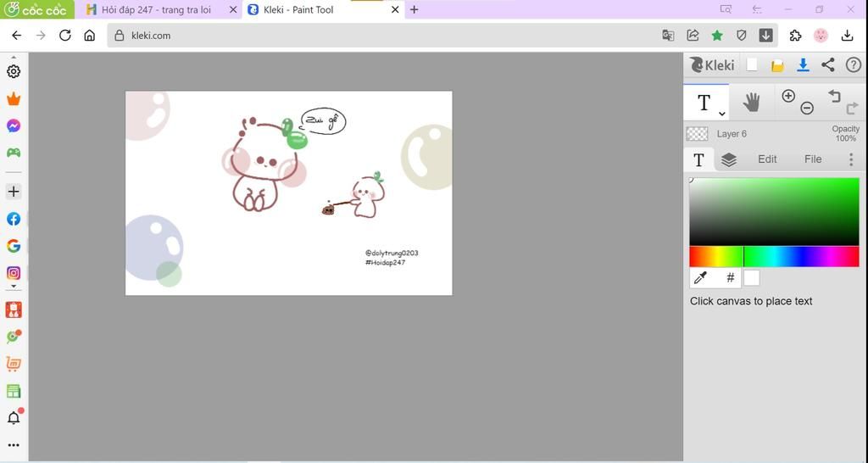The image size is (868, 463).
Task: Add a sidebar shortcut with plus icon
Action: coord(14,192)
